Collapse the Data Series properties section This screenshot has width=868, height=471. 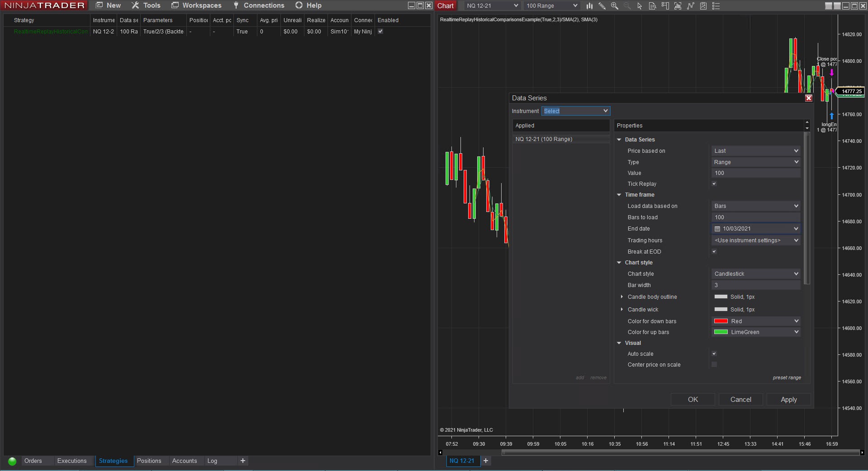coord(619,140)
